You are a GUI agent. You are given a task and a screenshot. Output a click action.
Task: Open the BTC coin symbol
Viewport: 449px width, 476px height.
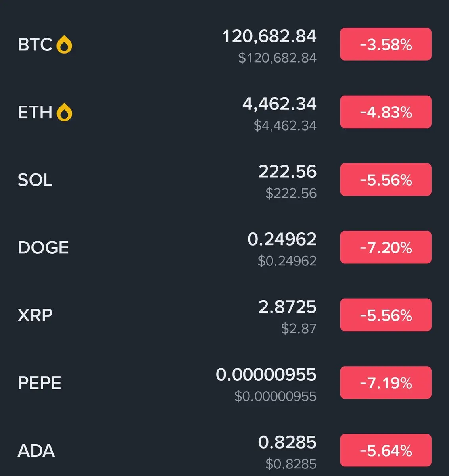point(35,45)
